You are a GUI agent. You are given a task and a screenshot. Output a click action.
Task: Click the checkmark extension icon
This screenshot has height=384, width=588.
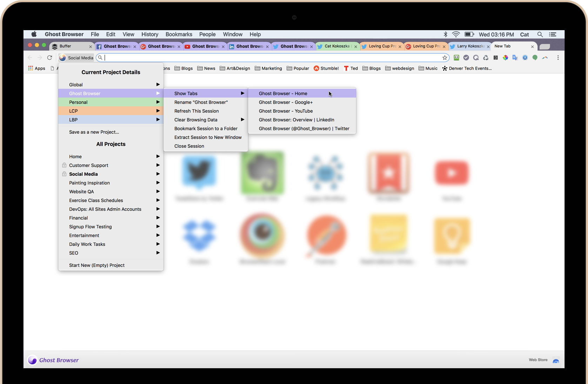coord(466,58)
